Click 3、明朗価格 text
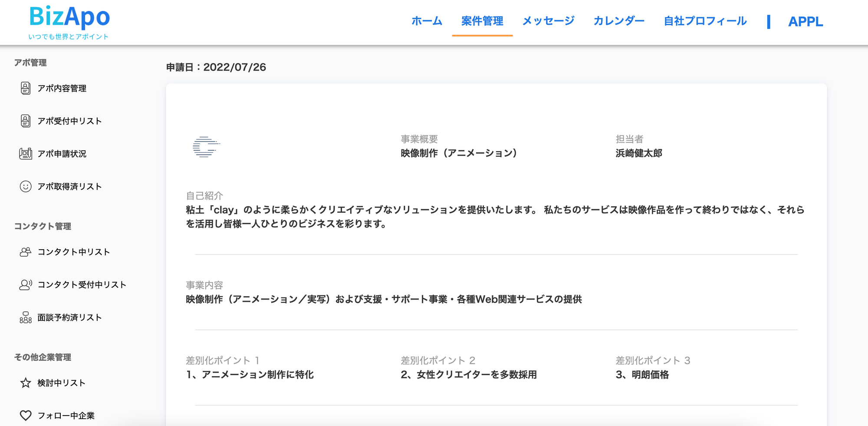The height and width of the screenshot is (426, 868). (642, 374)
